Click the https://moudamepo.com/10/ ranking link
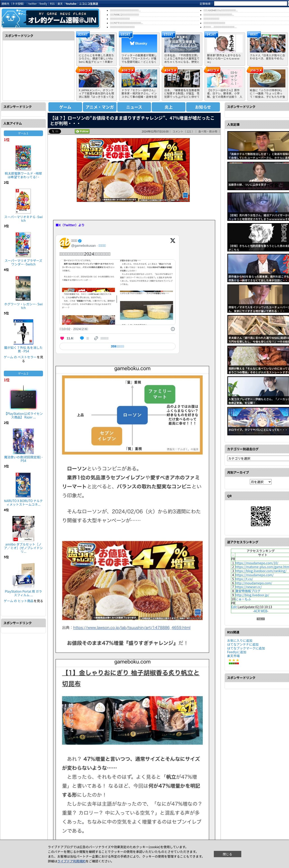The width and height of the screenshot is (289, 868). 256,563
